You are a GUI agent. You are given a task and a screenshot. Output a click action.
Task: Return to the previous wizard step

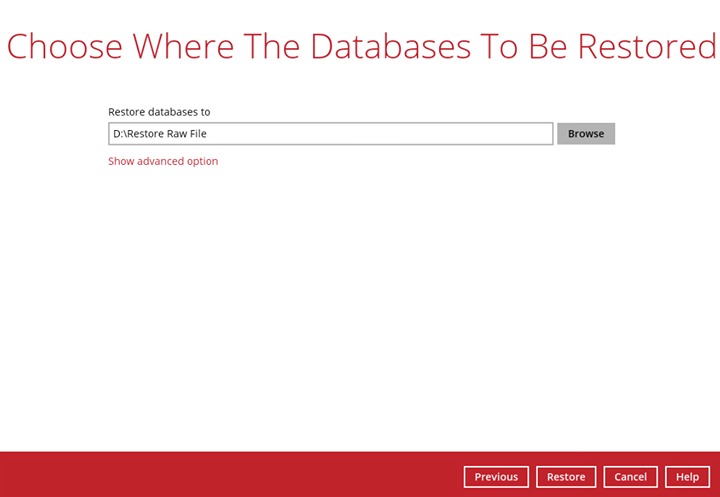pos(496,477)
